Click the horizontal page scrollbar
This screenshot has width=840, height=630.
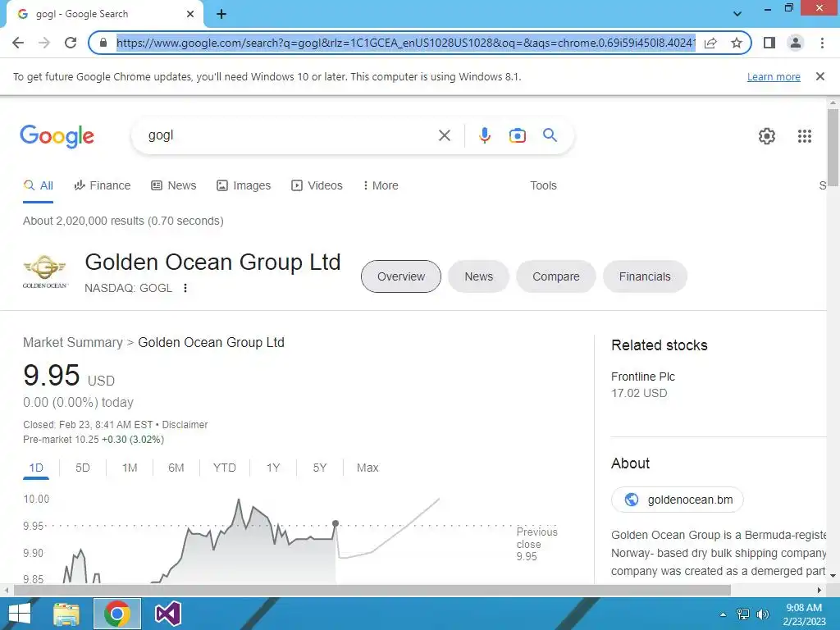pyautogui.click(x=372, y=590)
